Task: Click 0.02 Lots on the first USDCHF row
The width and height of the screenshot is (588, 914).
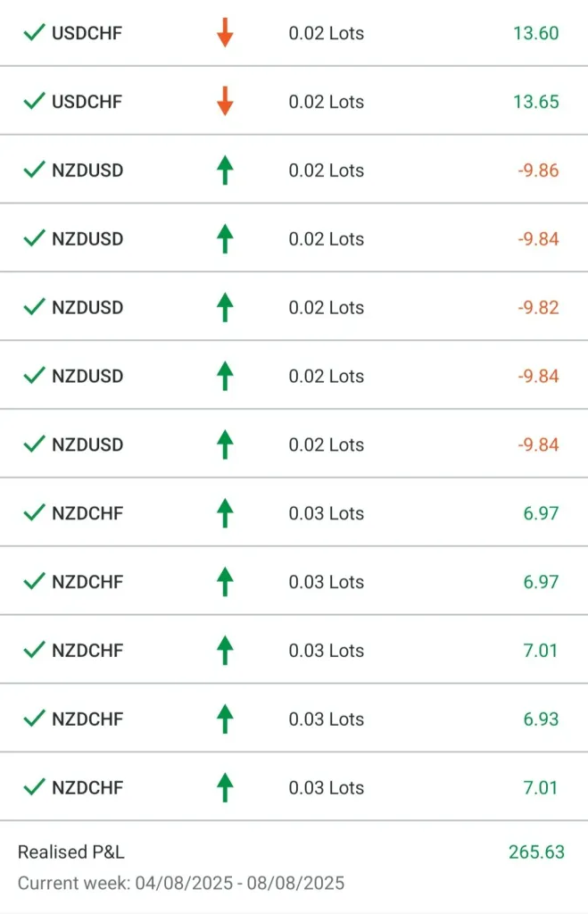Action: click(x=326, y=34)
